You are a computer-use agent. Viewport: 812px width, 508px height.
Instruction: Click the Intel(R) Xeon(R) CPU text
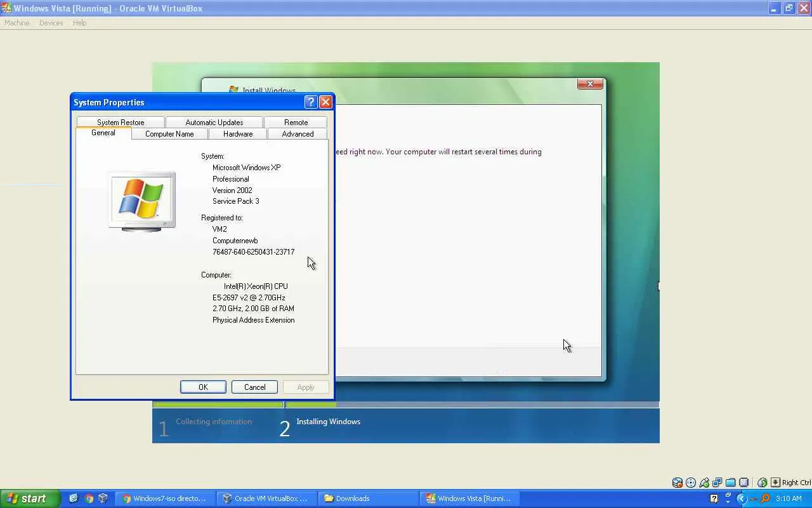pyautogui.click(x=256, y=286)
